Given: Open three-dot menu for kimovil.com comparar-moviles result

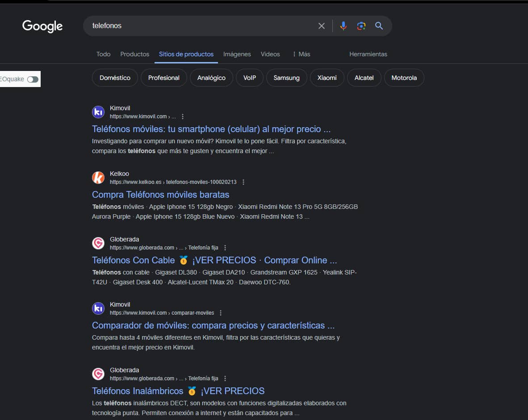Looking at the screenshot, I should (221, 313).
